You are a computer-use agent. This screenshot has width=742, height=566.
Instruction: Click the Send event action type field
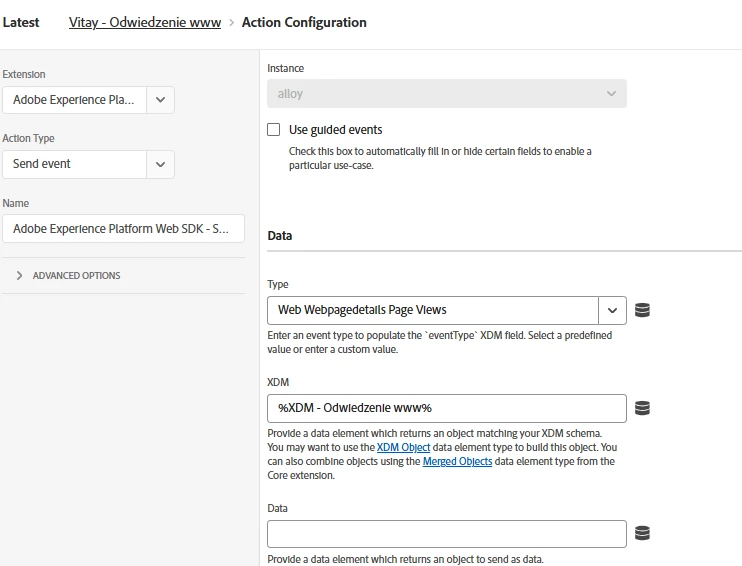coord(75,164)
